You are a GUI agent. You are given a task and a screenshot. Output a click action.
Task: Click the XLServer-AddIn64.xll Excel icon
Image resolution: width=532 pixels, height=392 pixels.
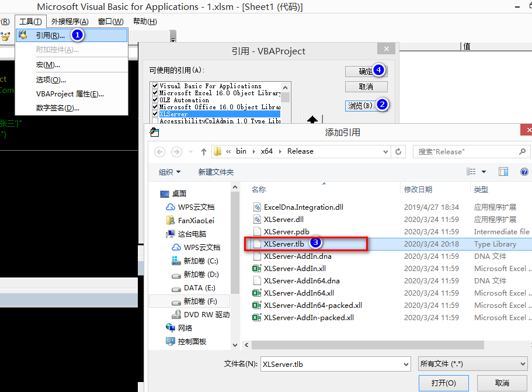(256, 293)
